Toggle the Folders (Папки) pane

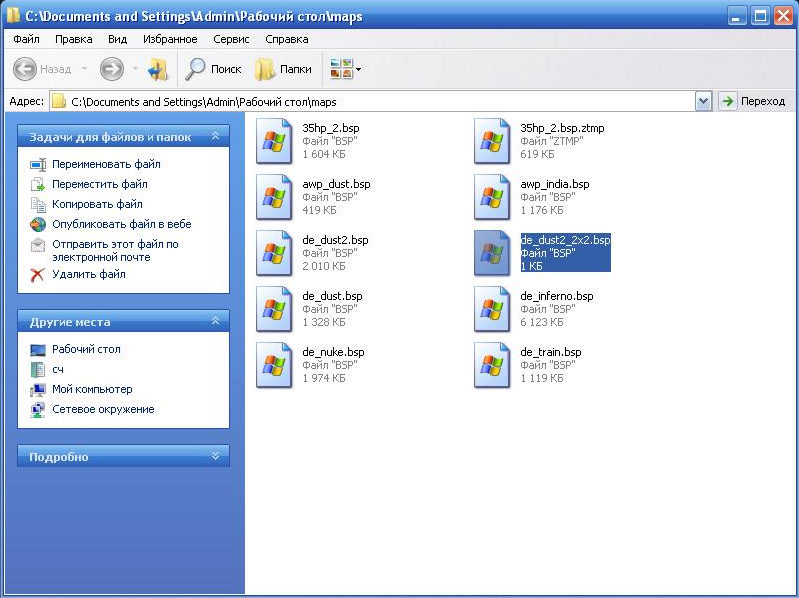tap(283, 69)
